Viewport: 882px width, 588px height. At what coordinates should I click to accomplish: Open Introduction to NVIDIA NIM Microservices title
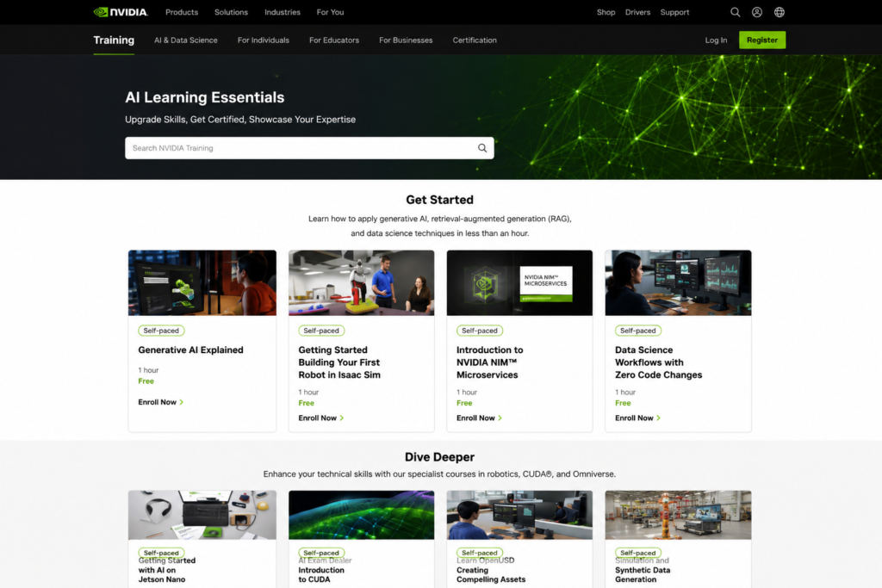[x=489, y=362]
